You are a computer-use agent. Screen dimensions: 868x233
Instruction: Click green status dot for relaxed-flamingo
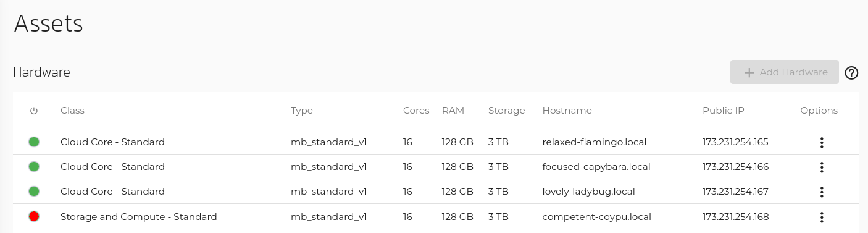point(34,142)
